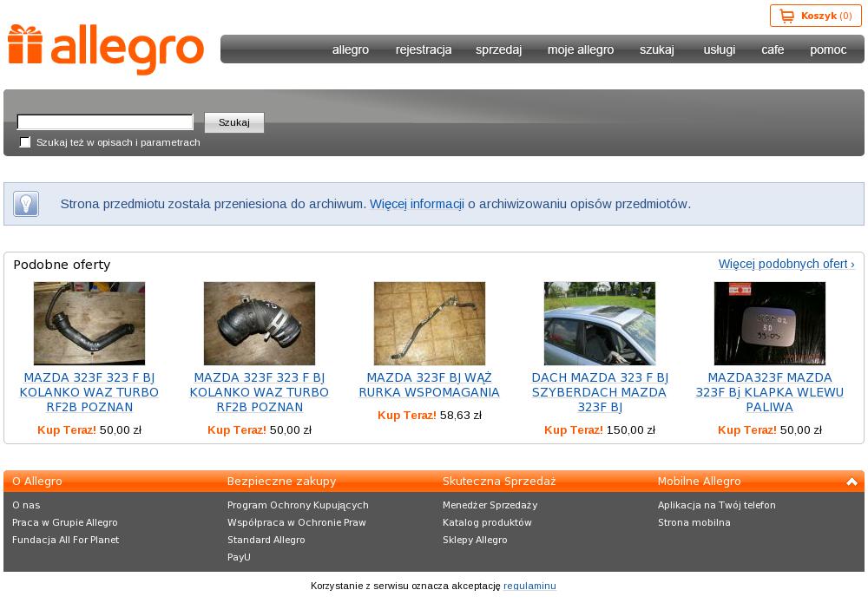Click the Mobilne Allegro footer heading
The width and height of the screenshot is (868, 603).
click(699, 482)
